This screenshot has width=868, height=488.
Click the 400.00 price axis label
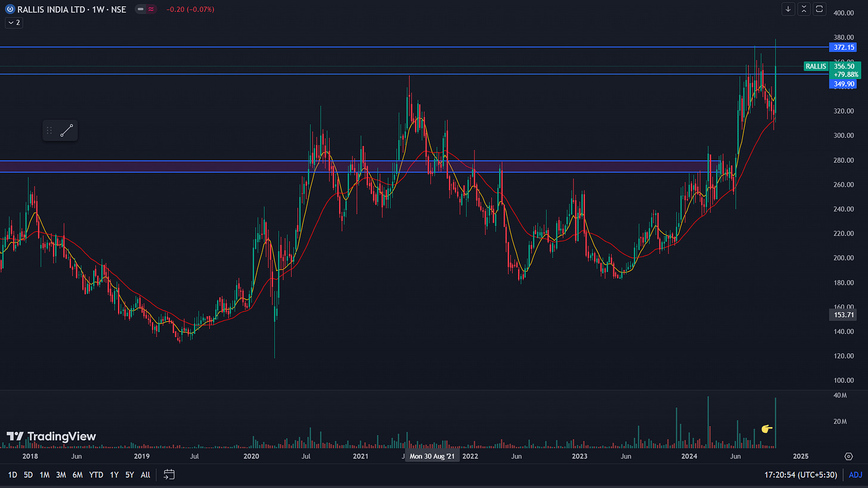(844, 13)
